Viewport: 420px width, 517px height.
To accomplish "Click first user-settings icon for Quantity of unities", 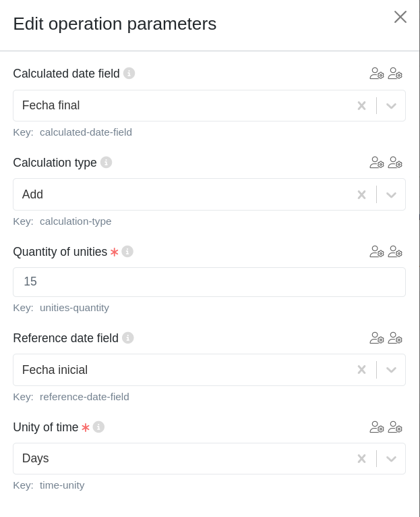I will [x=377, y=252].
